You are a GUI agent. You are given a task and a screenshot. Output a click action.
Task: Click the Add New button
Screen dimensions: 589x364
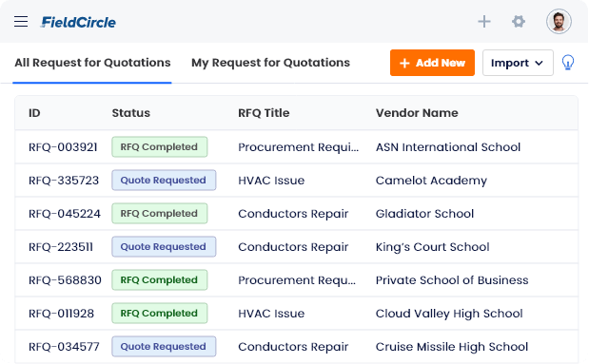coord(432,63)
